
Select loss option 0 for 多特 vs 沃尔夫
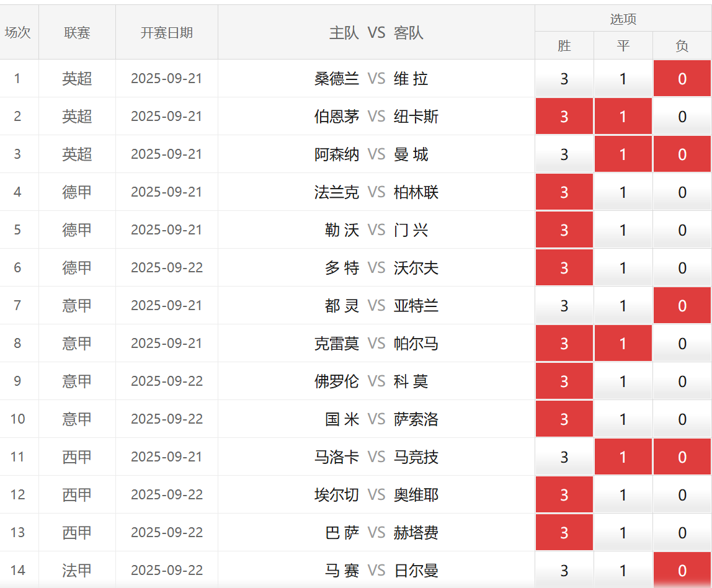tap(682, 268)
